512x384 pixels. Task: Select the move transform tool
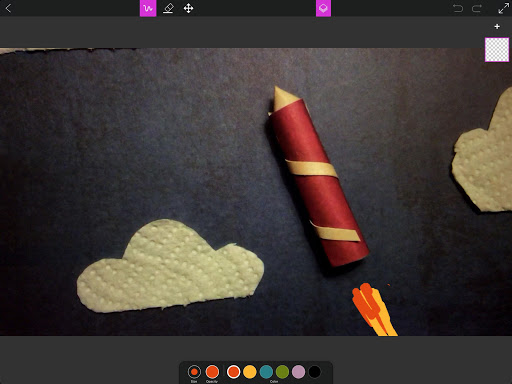click(189, 8)
